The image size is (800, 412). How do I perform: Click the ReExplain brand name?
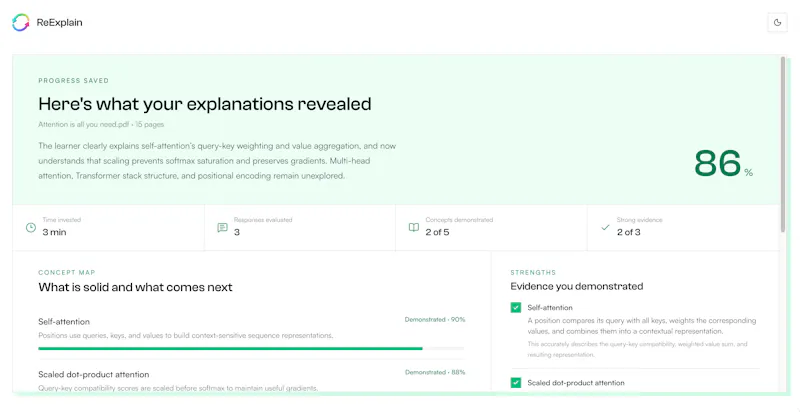pos(59,22)
